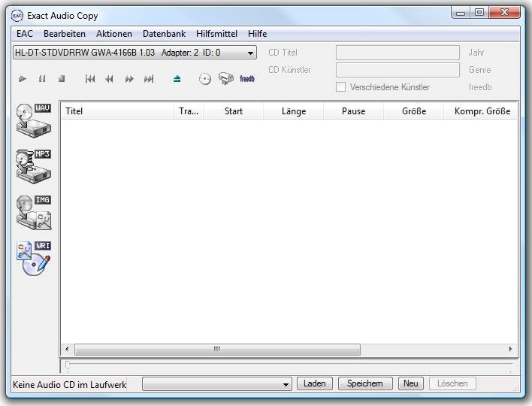Click the CD disc icon in toolbar

[x=205, y=79]
